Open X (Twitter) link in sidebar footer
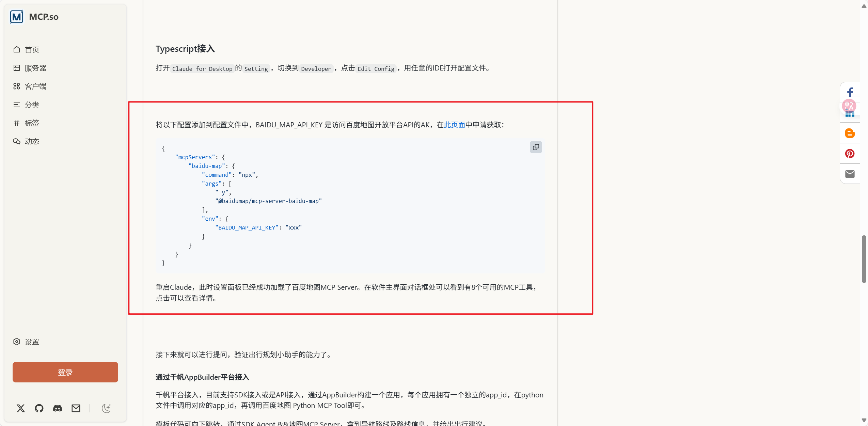Screen dimensions: 868x426 [x=21, y=408]
